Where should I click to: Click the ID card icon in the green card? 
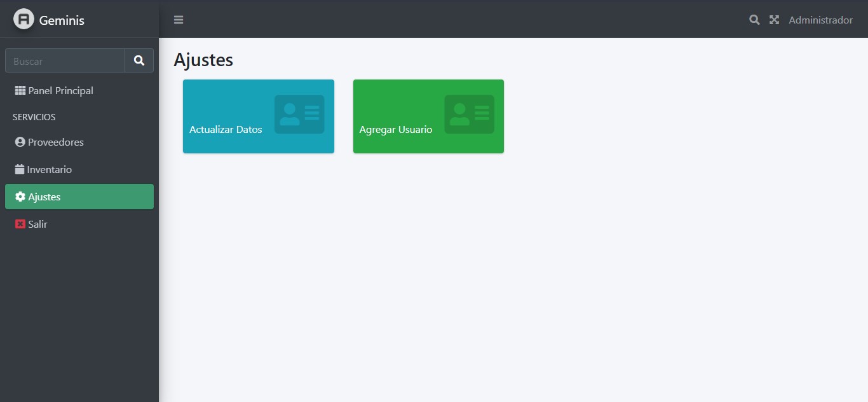pos(469,114)
